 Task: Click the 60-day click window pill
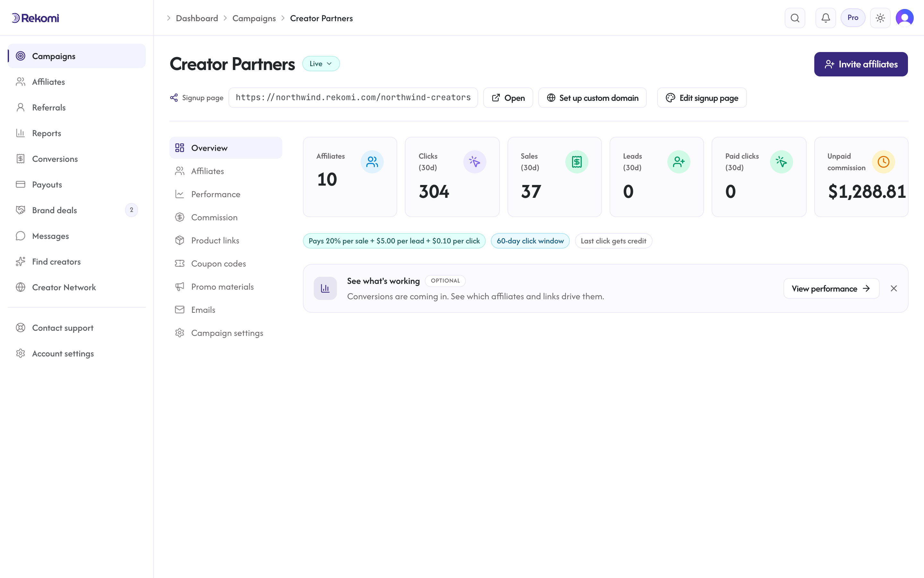coord(530,241)
